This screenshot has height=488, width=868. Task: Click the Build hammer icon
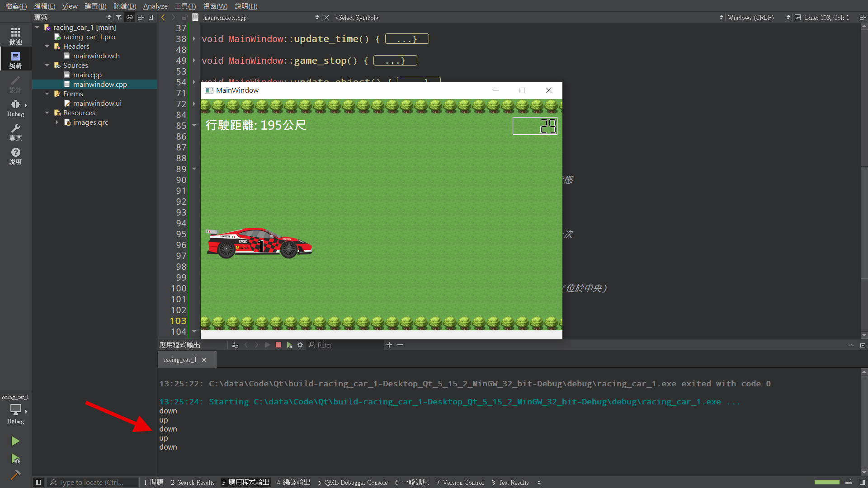click(x=15, y=475)
